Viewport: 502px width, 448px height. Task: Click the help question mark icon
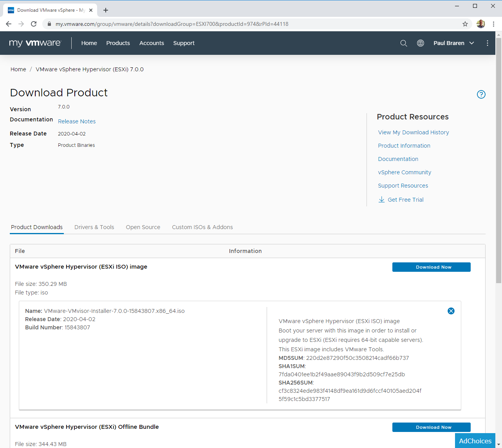pyautogui.click(x=481, y=94)
